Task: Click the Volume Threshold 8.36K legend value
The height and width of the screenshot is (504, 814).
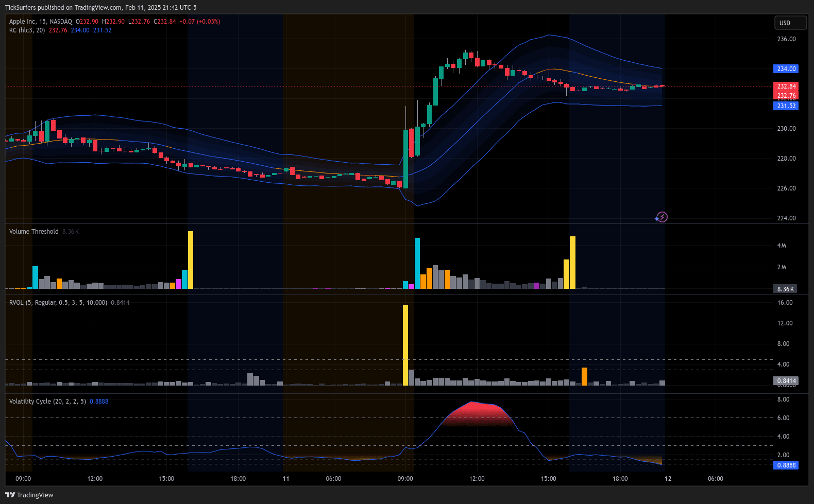Action: 71,232
